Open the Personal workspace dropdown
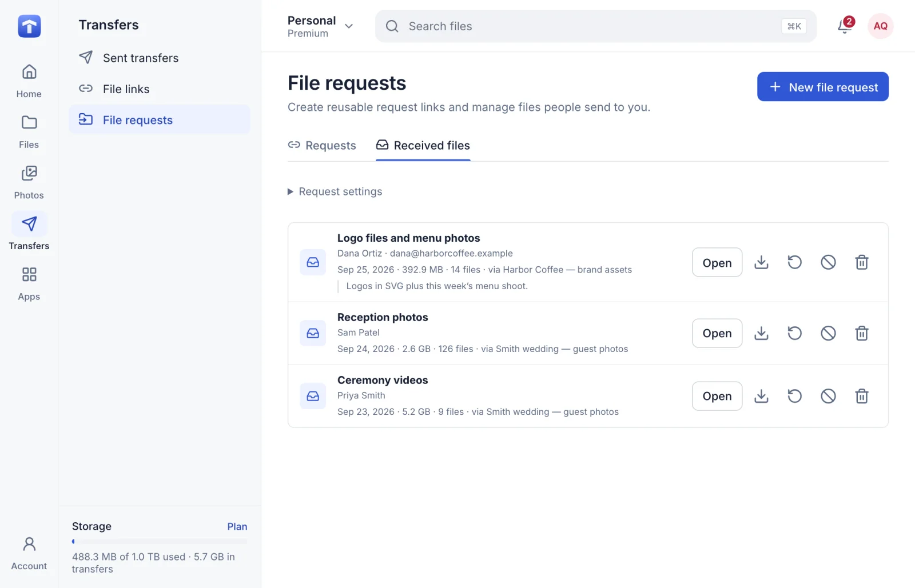This screenshot has width=915, height=588. 320,26
